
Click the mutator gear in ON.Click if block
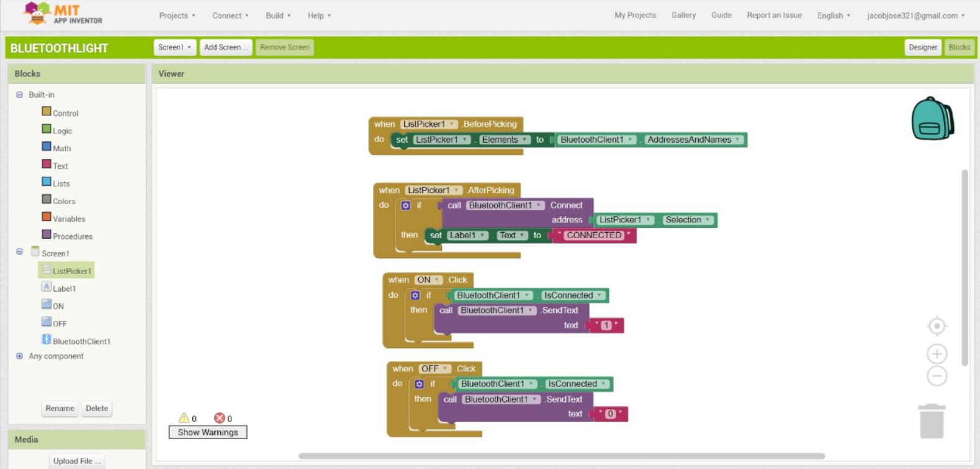[x=415, y=295]
